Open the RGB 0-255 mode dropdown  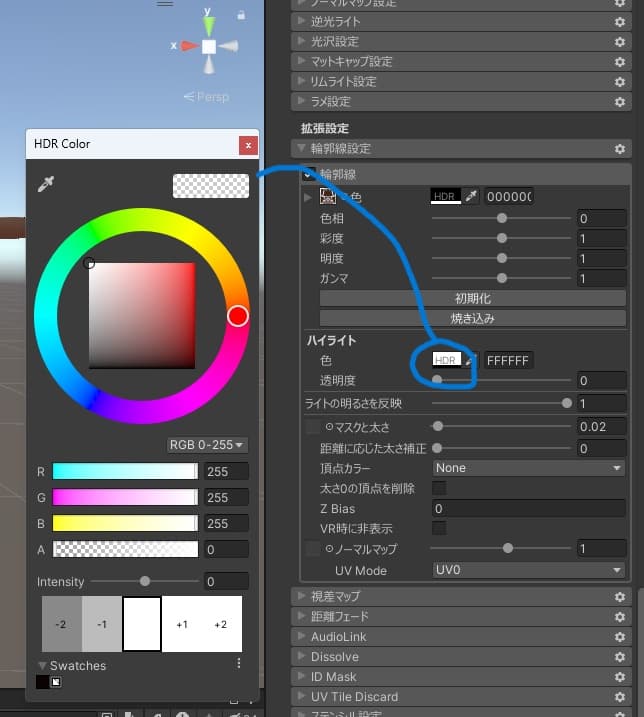(207, 445)
